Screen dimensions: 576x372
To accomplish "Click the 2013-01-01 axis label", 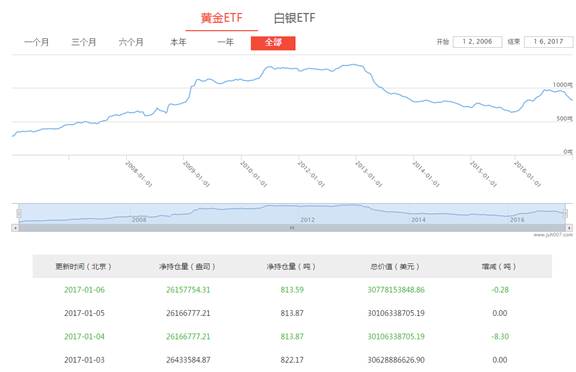I will pos(368,174).
